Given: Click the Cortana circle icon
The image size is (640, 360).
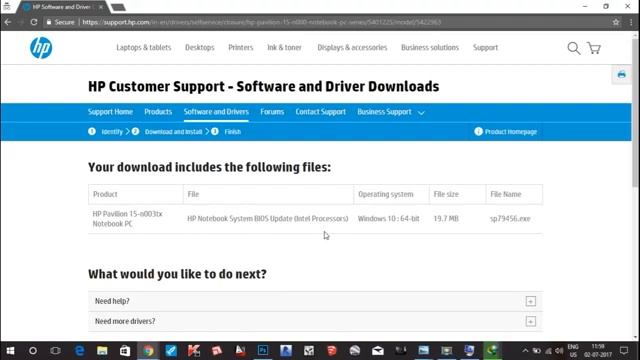Looking at the screenshot, I should (x=33, y=351).
